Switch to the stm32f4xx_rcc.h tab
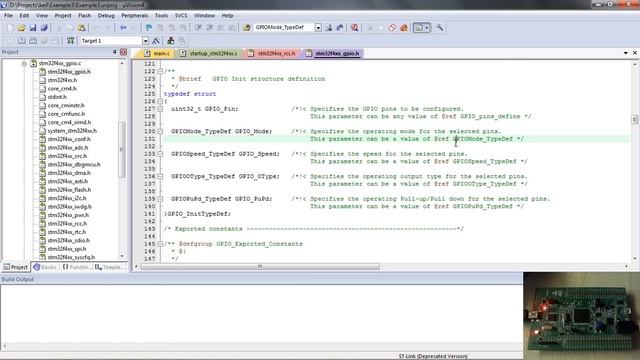The width and height of the screenshot is (640, 360). pyautogui.click(x=272, y=53)
